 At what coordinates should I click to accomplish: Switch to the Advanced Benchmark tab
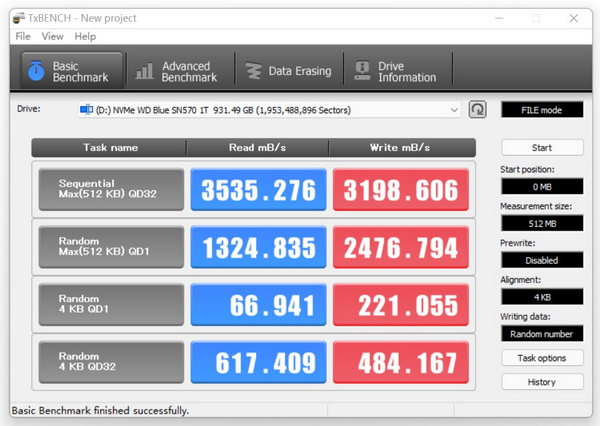[180, 71]
